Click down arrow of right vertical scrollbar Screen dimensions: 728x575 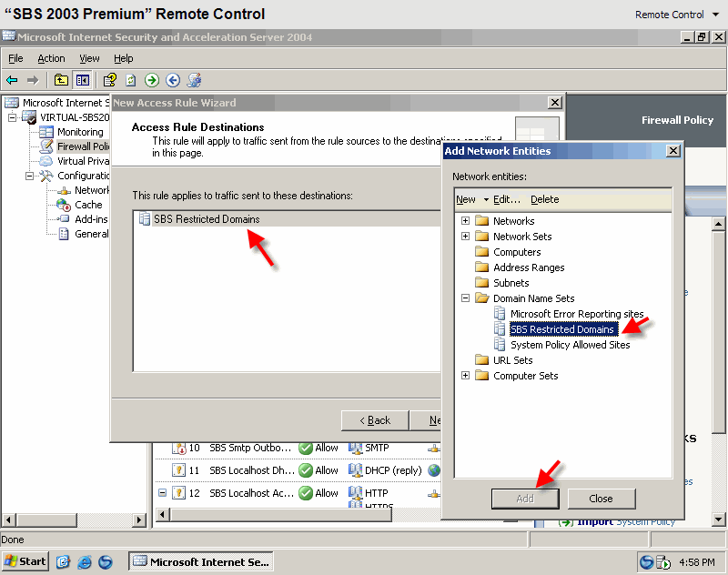click(x=718, y=520)
